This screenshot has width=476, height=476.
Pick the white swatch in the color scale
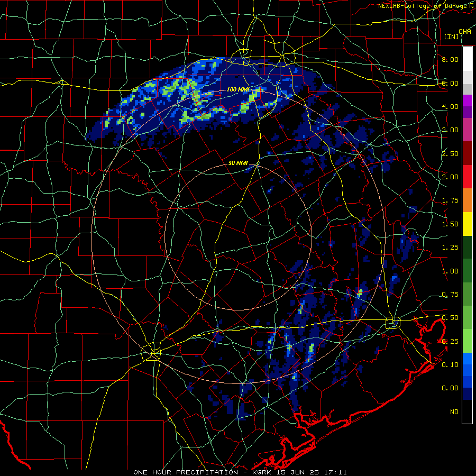[x=467, y=59]
